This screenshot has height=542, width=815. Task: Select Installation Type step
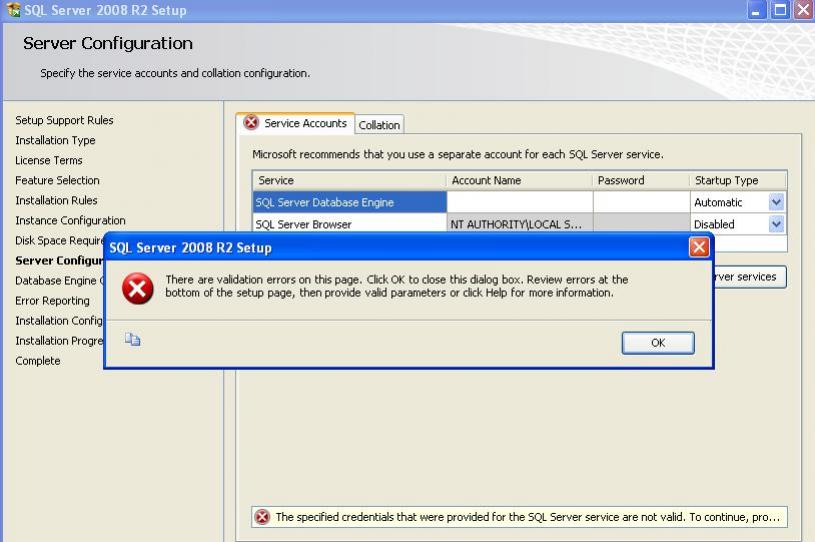click(55, 140)
